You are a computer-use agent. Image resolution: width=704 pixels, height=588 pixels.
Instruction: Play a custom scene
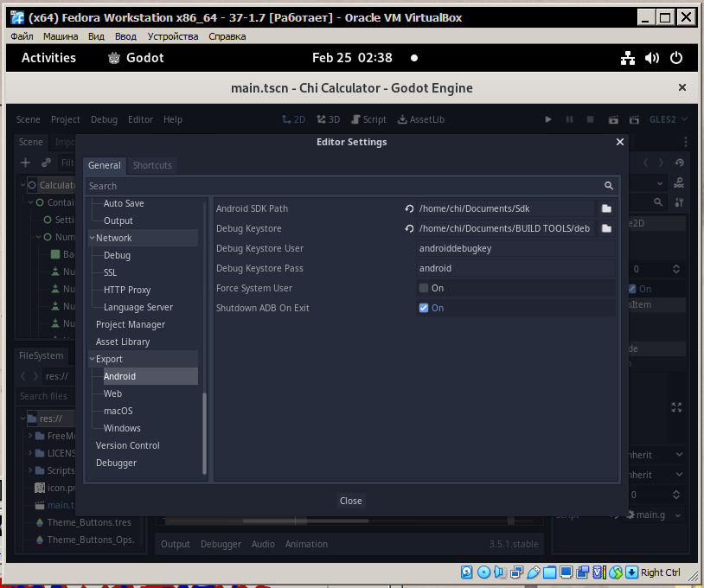[634, 119]
